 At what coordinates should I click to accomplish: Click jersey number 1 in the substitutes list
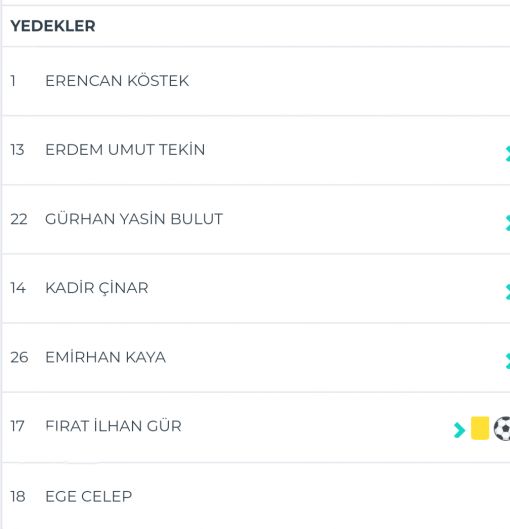click(13, 81)
